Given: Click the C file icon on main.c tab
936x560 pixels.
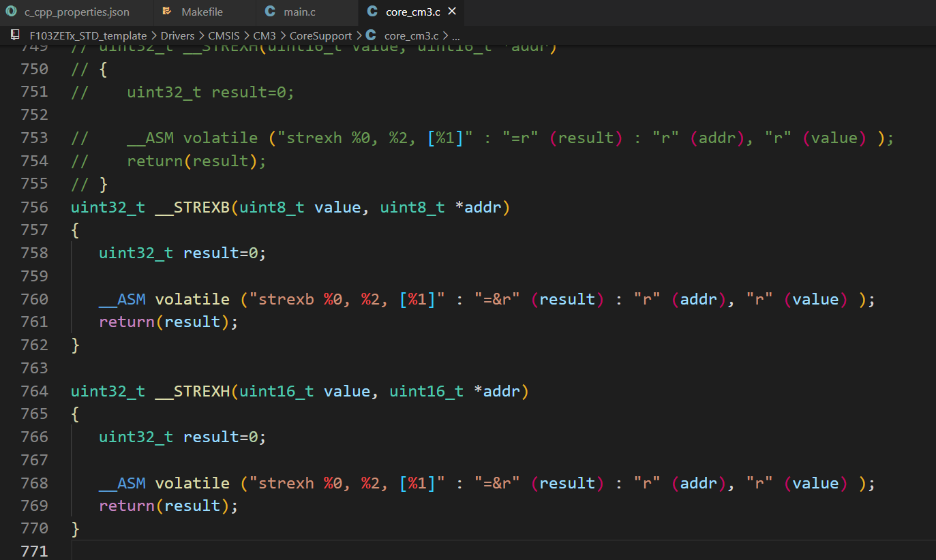Looking at the screenshot, I should click(x=270, y=12).
